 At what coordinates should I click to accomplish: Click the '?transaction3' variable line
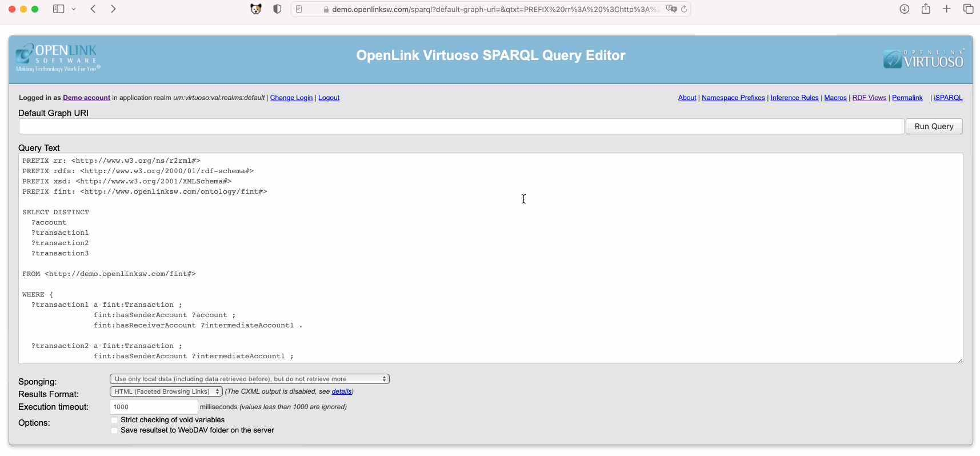(x=60, y=253)
